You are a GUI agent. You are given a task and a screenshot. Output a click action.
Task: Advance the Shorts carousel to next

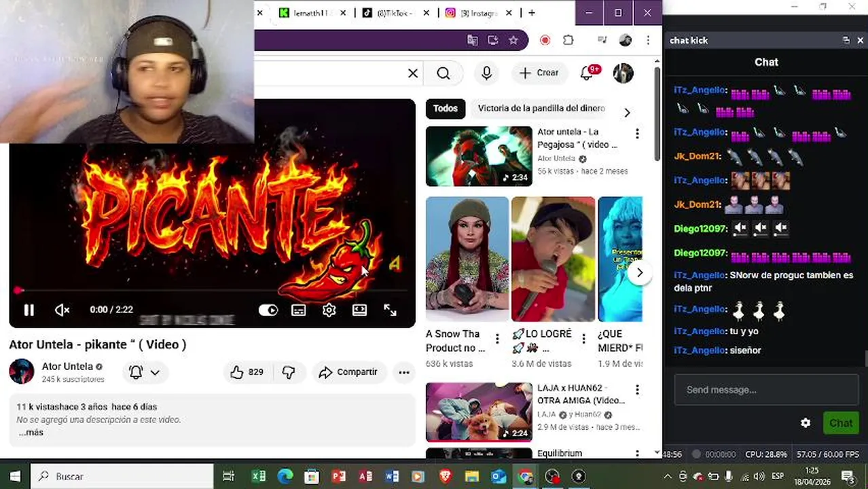click(639, 272)
